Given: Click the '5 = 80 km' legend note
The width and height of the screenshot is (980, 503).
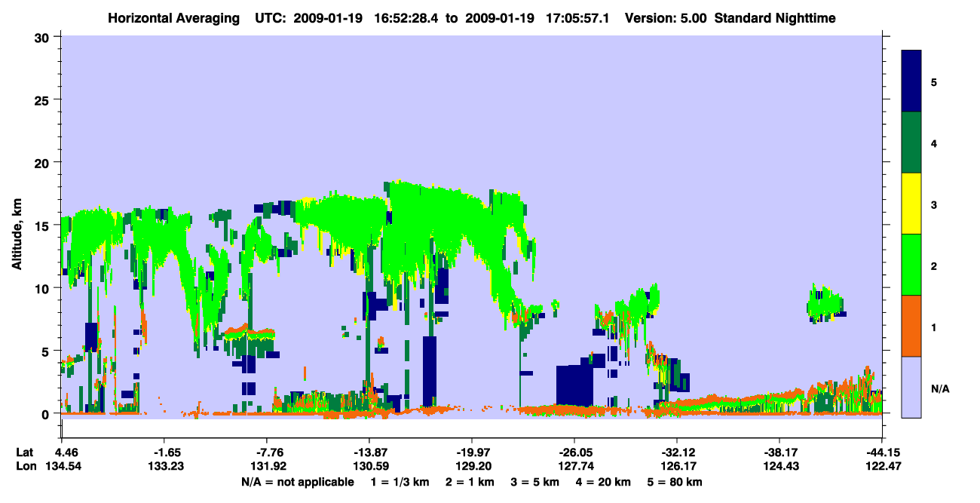Looking at the screenshot, I should pos(676,481).
